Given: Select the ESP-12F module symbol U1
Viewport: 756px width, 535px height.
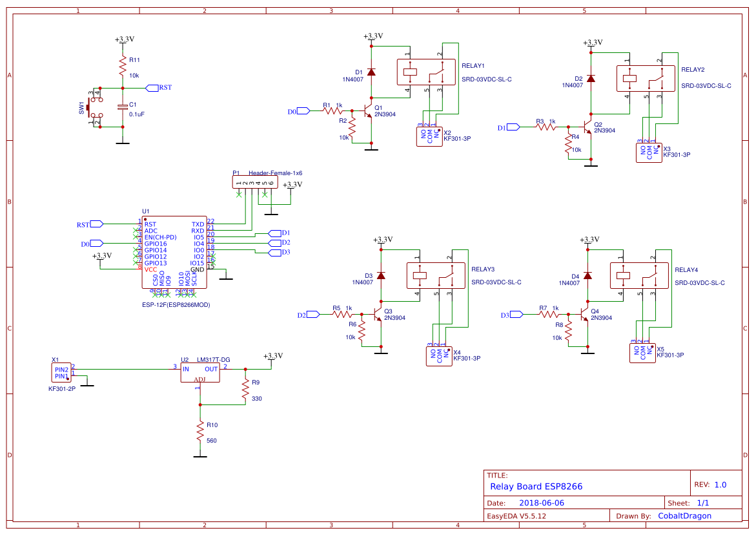Looking at the screenshot, I should (173, 252).
